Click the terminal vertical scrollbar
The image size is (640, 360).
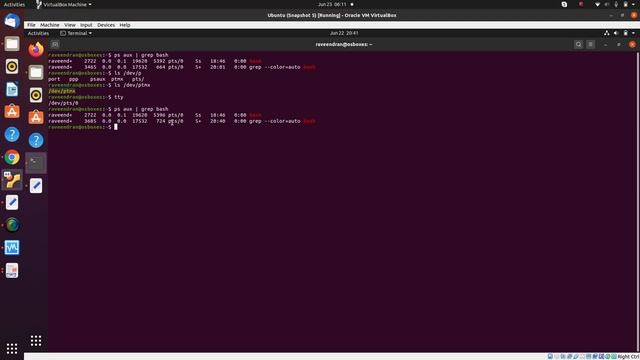637,202
